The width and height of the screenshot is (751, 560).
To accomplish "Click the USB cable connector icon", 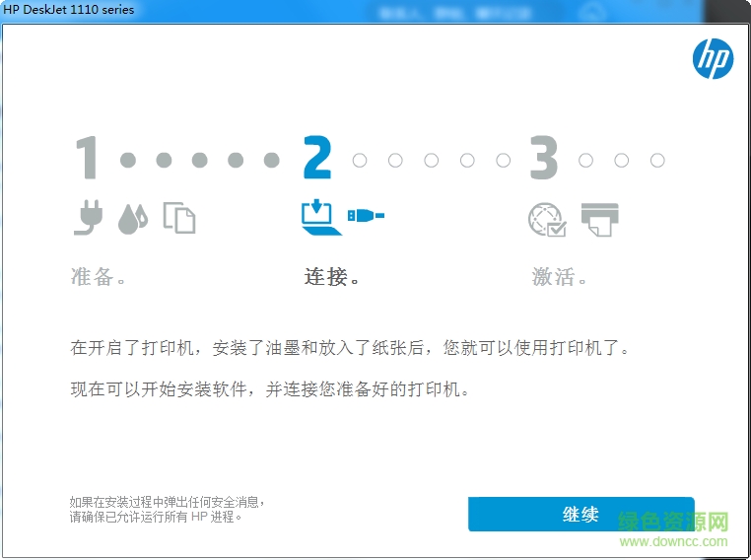I will point(366,216).
